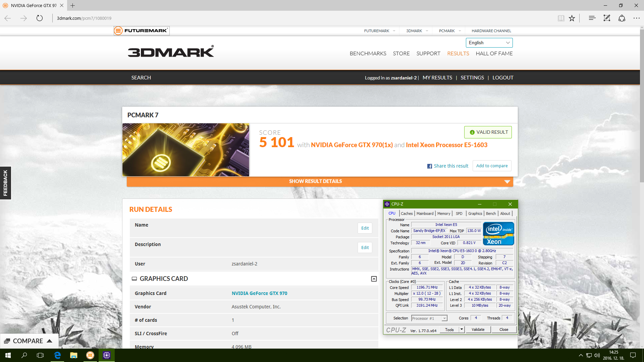Switch to CPU-Z Bench tab

(x=491, y=214)
